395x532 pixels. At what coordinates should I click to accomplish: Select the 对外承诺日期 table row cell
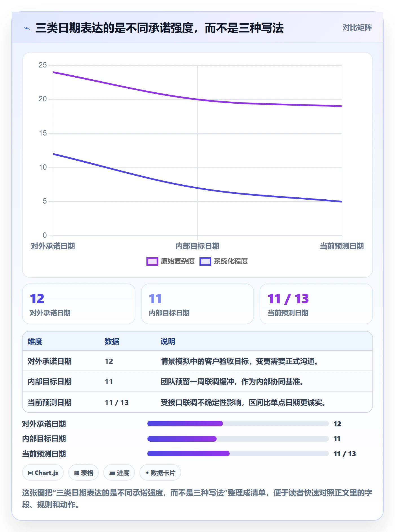(50, 361)
